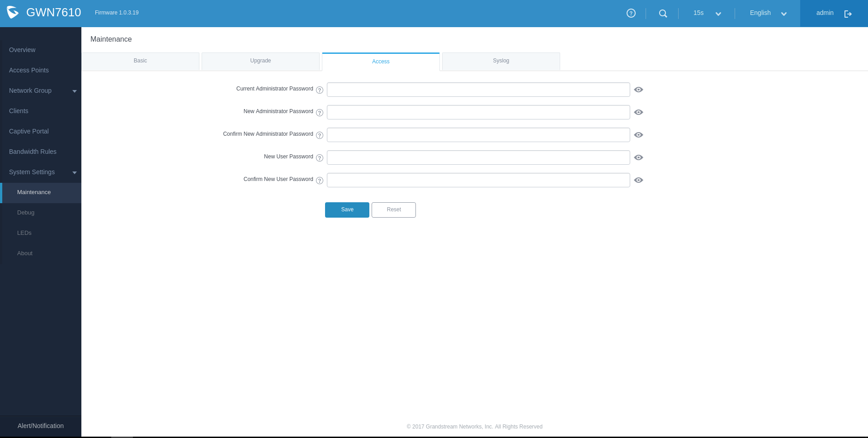
Task: Focus the New User Password field
Action: [x=478, y=157]
